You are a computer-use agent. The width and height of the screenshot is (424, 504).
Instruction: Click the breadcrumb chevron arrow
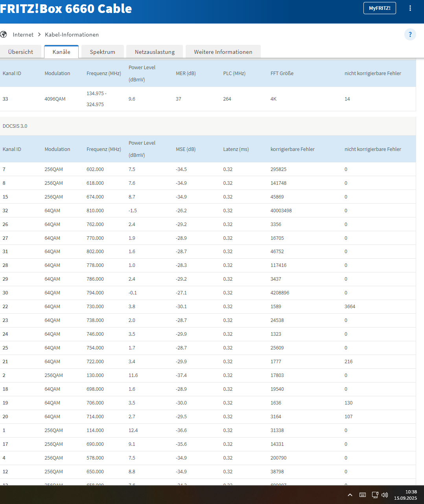[x=39, y=35]
